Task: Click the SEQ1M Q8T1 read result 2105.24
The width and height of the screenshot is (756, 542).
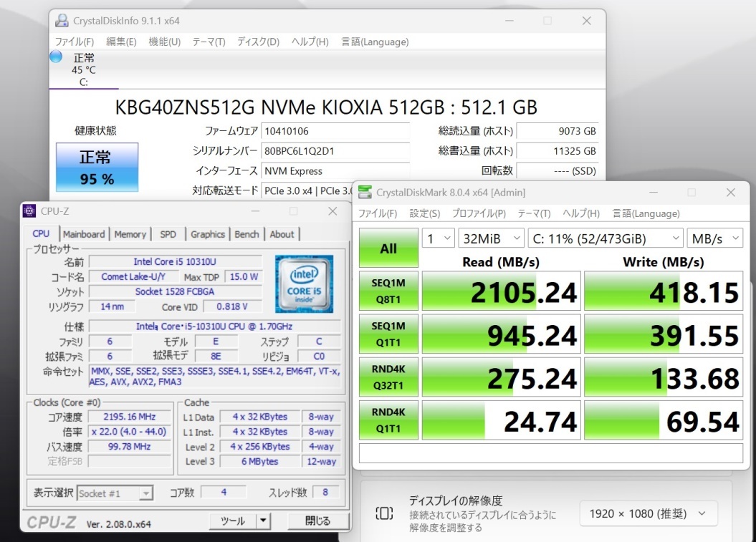Action: (502, 291)
